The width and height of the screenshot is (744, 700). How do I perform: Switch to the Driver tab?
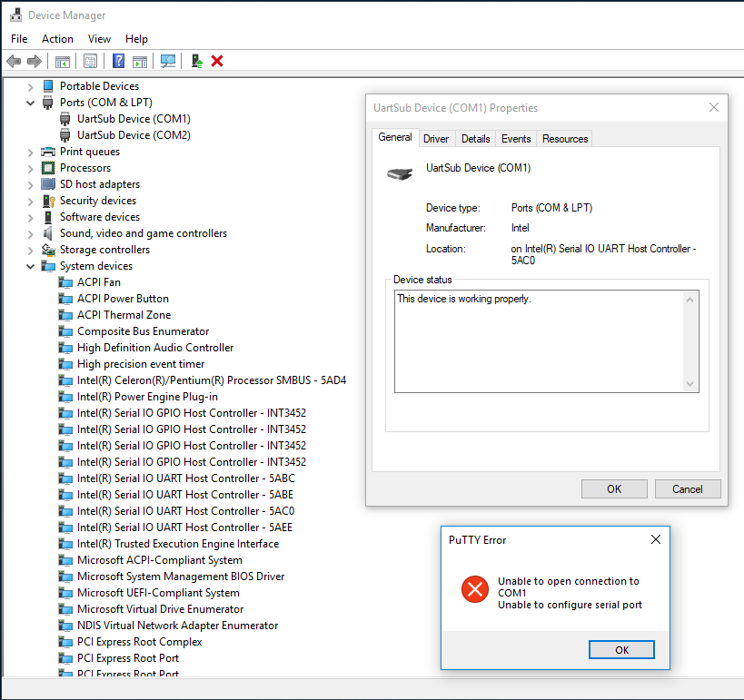pos(436,139)
